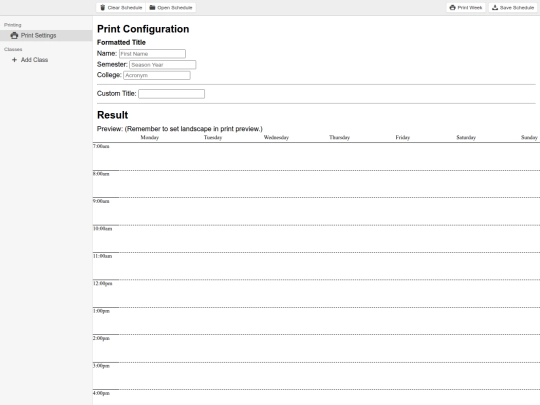This screenshot has width=540, height=405.
Task: Click the Open Schedule button label
Action: 175,8
